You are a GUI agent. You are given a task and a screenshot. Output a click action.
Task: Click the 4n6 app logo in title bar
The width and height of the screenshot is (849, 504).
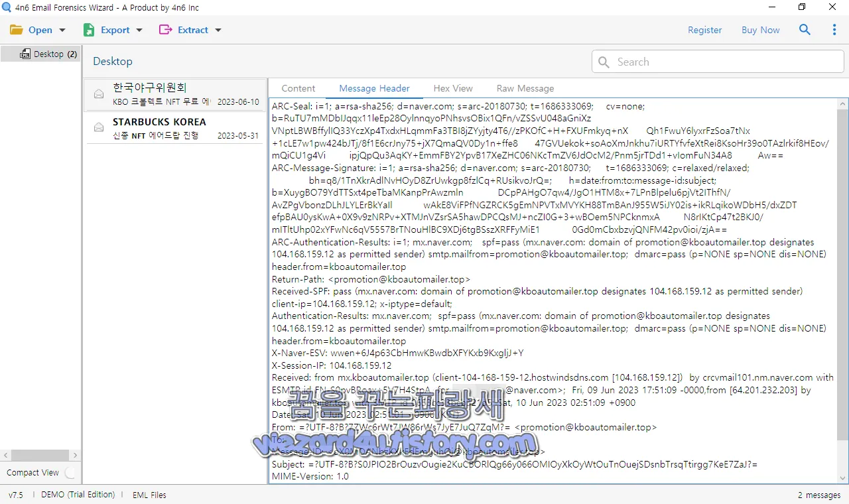click(7, 8)
